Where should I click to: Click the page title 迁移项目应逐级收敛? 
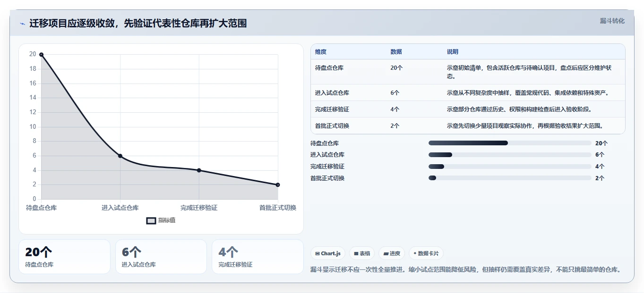[x=138, y=24]
